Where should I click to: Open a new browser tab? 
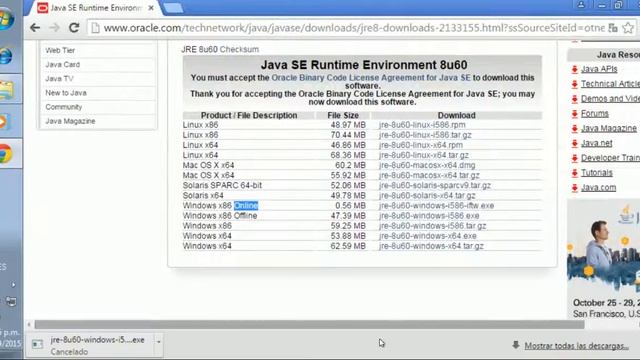tap(173, 8)
